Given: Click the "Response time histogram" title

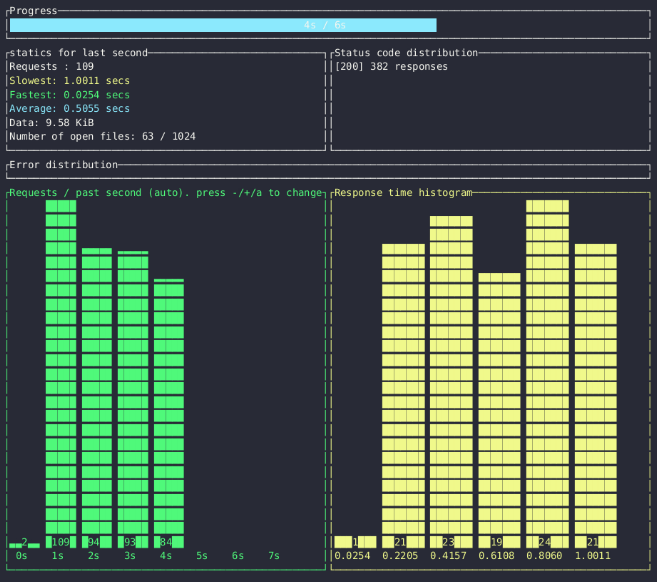Looking at the screenshot, I should tap(403, 193).
